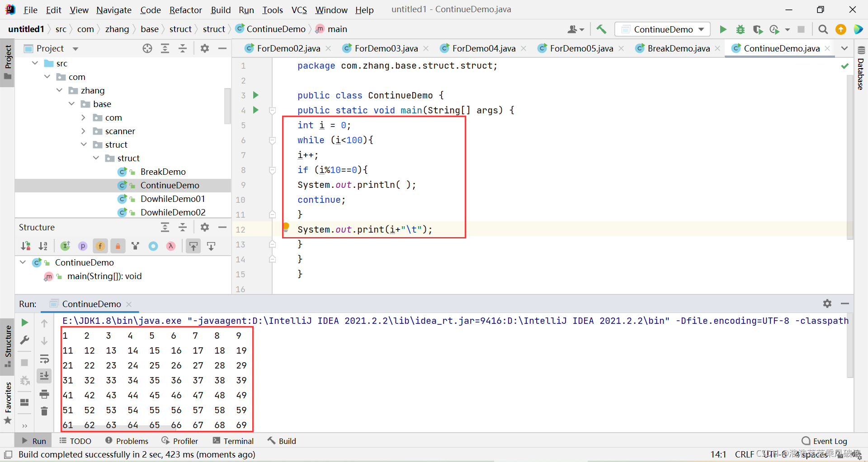Switch to ForDemo03.java tab
This screenshot has height=462, width=868.
[x=386, y=48]
